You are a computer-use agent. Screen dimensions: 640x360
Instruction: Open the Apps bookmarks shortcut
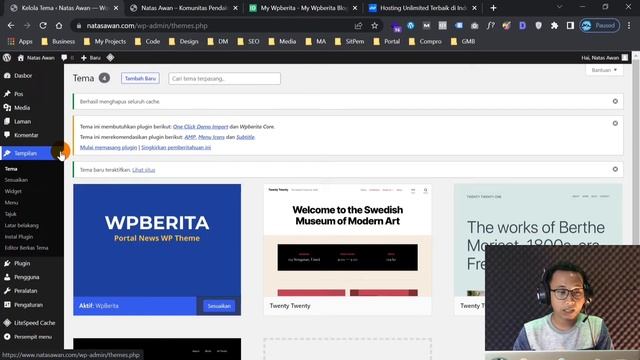pyautogui.click(x=20, y=41)
